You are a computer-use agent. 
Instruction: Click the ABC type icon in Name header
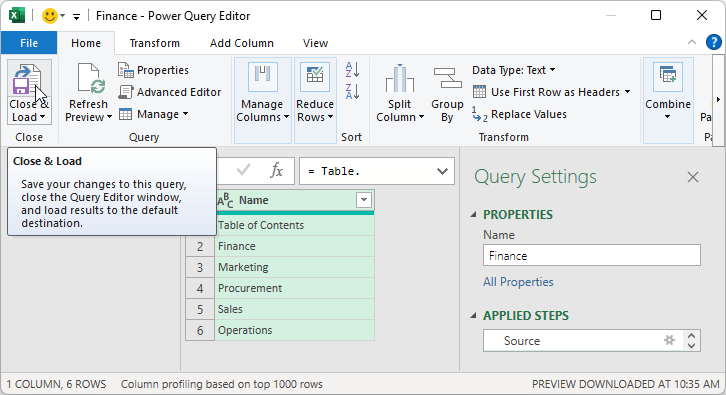point(225,200)
